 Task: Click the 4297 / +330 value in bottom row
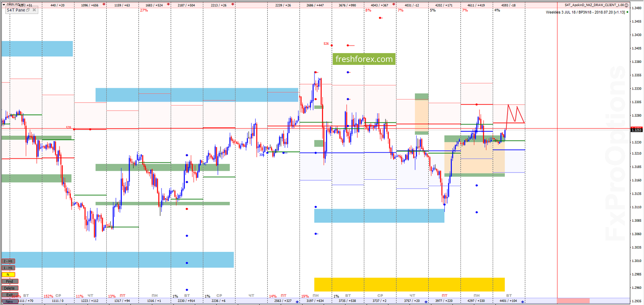pos(476,301)
